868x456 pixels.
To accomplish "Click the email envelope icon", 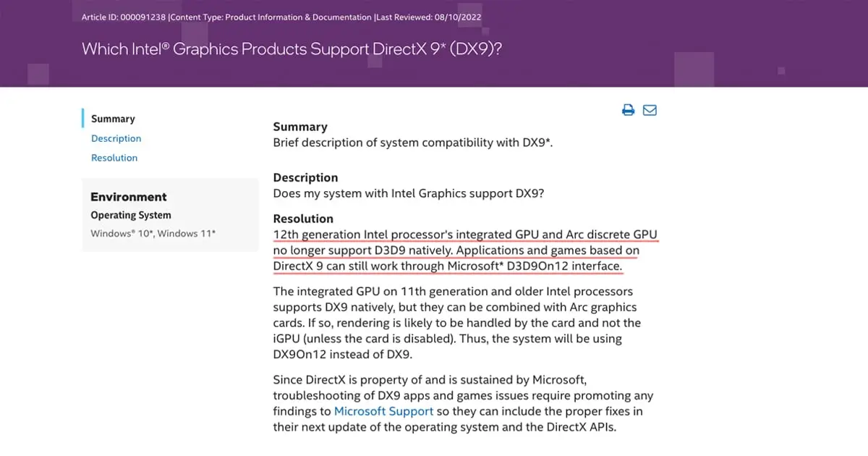I will pos(650,110).
